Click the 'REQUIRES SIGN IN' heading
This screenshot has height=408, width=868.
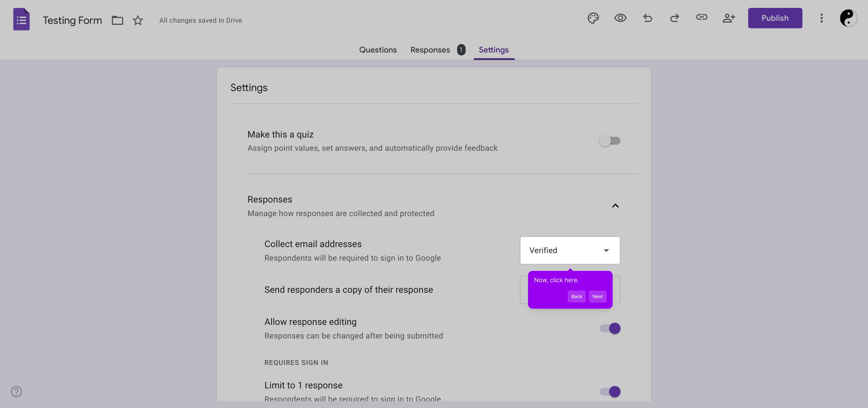point(296,363)
